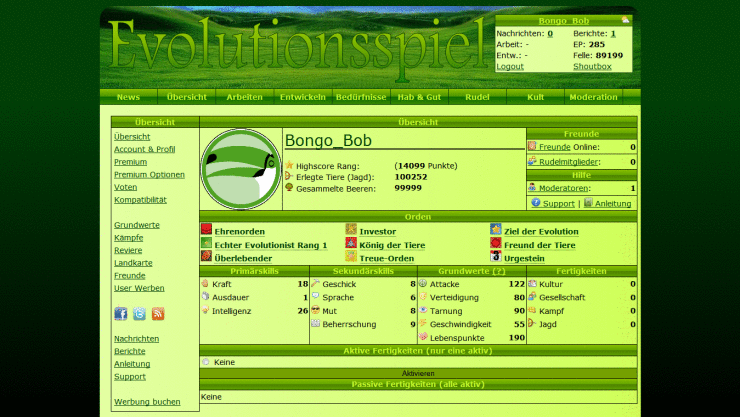This screenshot has width=740, height=417.
Task: Open the Shoutbox link
Action: coord(592,67)
